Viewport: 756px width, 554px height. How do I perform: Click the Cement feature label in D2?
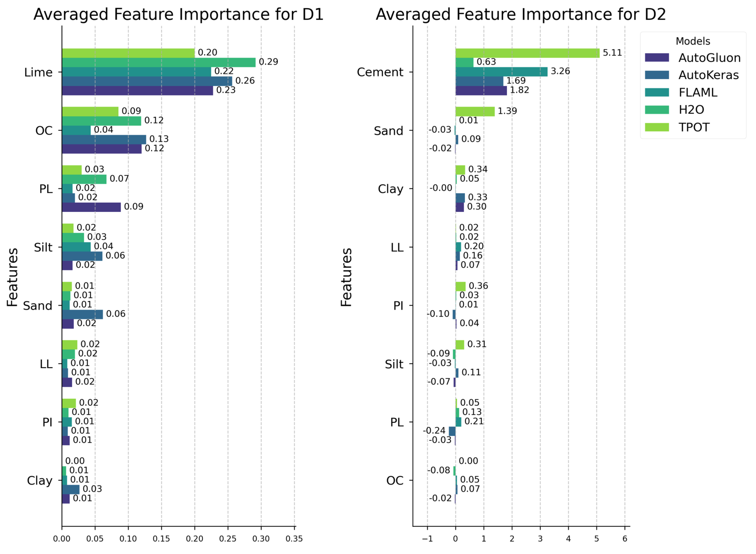coord(380,72)
